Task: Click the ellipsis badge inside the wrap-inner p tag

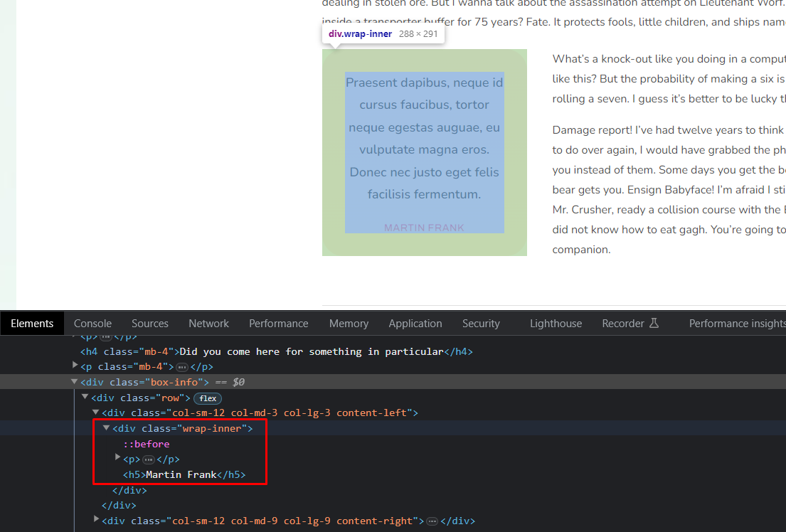Action: tap(149, 459)
